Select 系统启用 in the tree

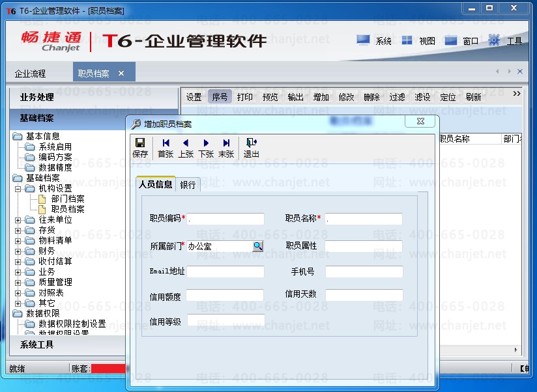point(55,147)
